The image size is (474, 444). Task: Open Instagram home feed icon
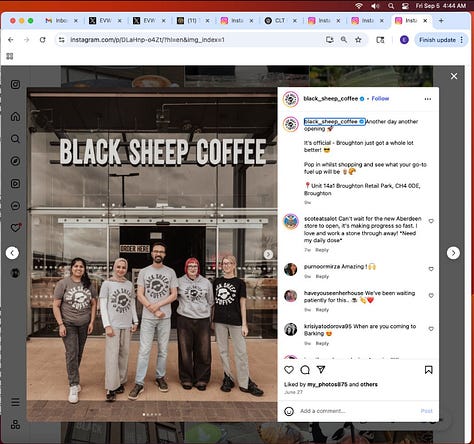tap(15, 117)
